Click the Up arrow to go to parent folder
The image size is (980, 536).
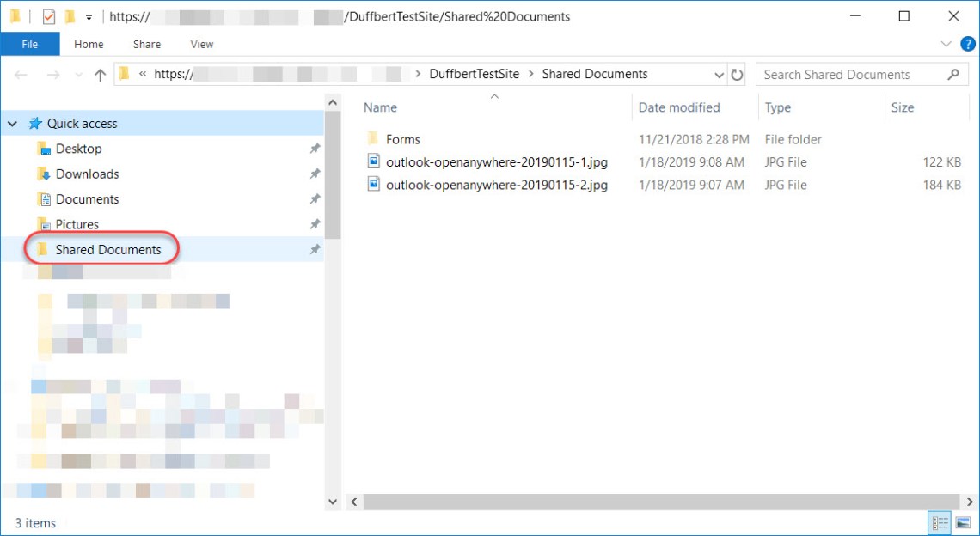point(100,75)
